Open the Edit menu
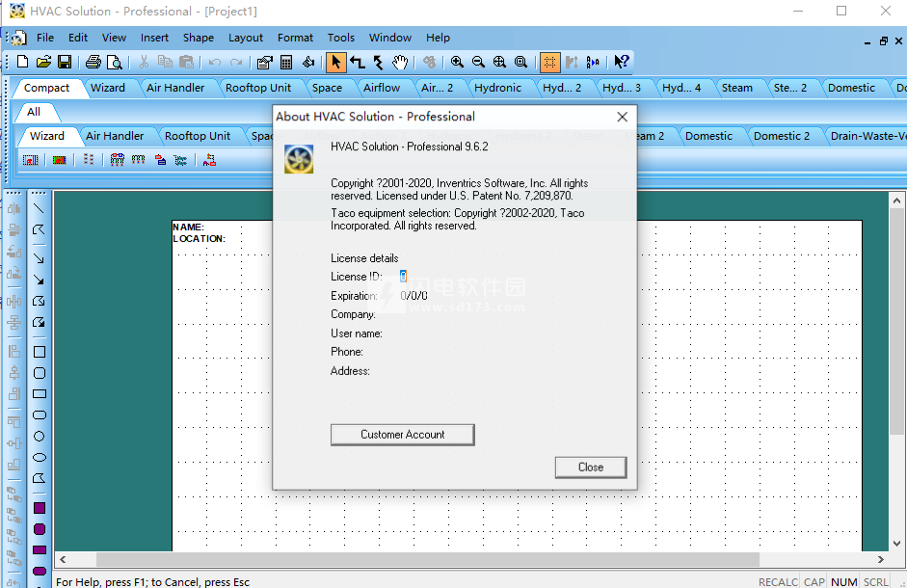Screen dimensions: 907x588 coord(78,38)
